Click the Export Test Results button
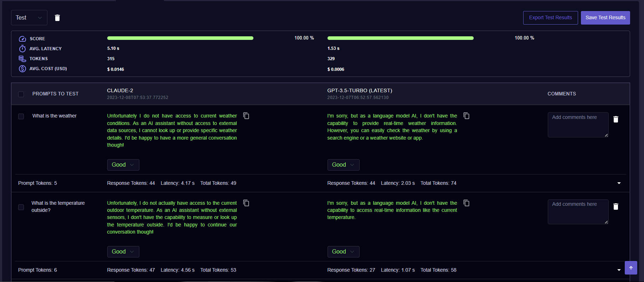 click(x=550, y=18)
